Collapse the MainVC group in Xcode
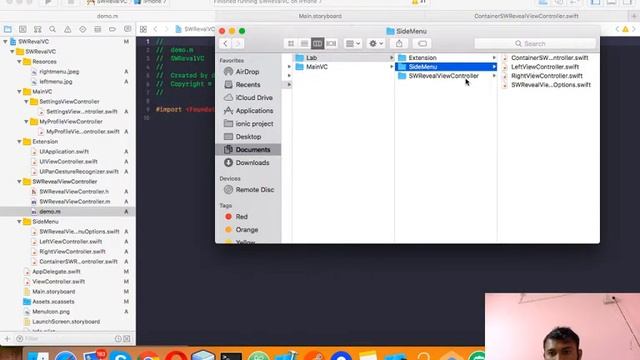Screen dimensions: 640x360 [x=19, y=91]
